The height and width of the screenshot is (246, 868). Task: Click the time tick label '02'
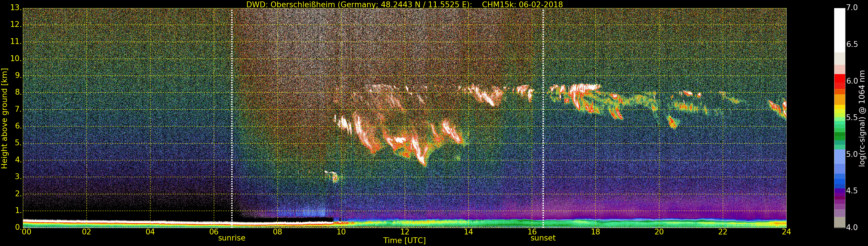pos(87,232)
